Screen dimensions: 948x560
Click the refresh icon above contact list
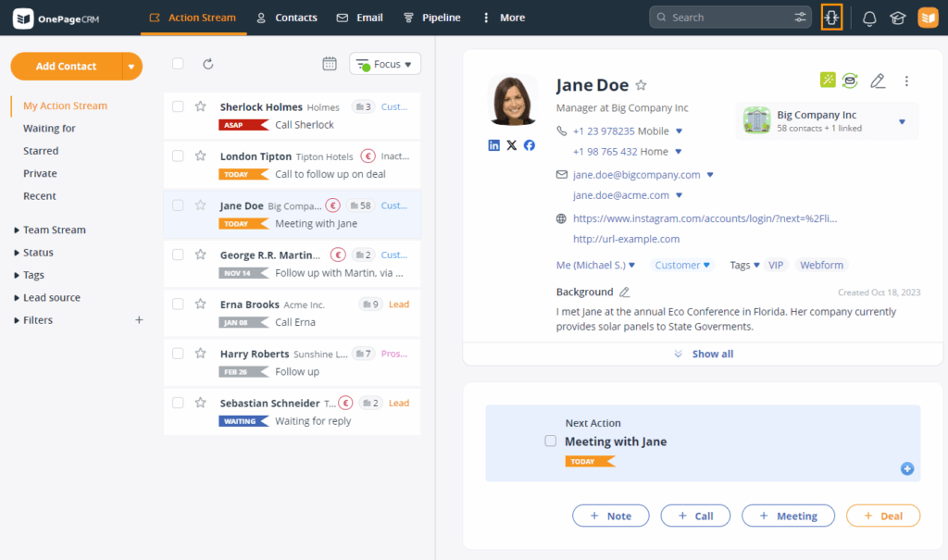[208, 64]
